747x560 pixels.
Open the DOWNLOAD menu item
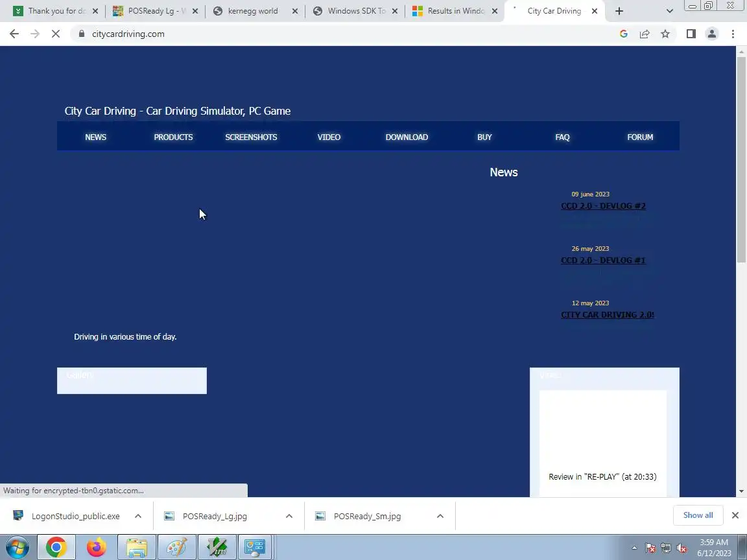[x=407, y=137]
